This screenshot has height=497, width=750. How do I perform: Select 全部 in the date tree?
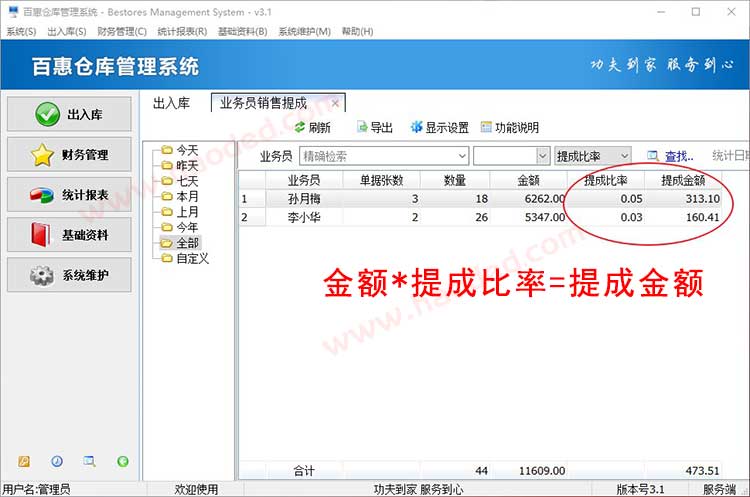click(187, 243)
